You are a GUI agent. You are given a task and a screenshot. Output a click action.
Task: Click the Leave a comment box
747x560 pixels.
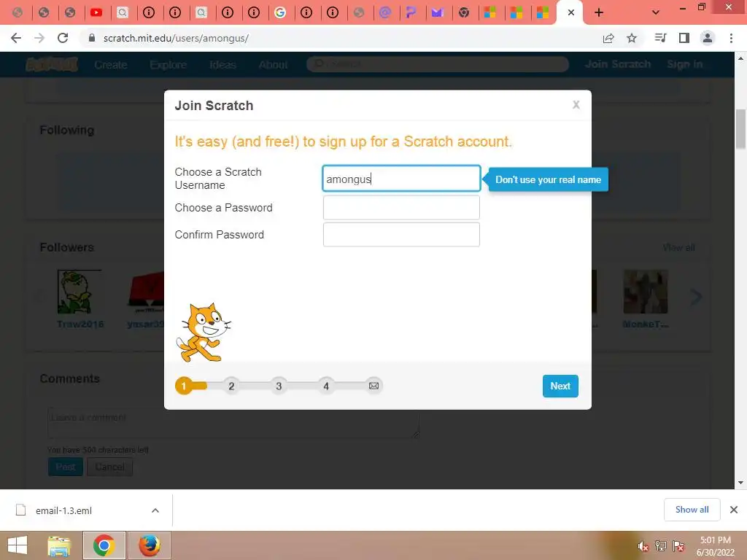click(233, 422)
